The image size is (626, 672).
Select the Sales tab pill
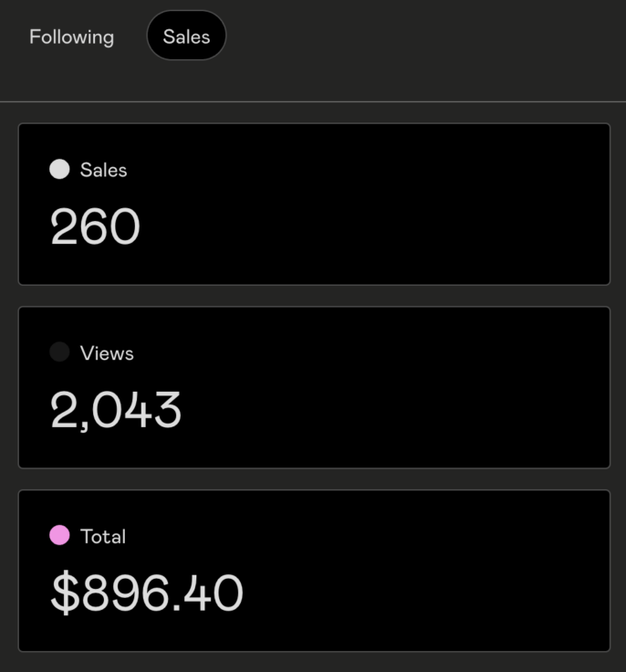(186, 37)
